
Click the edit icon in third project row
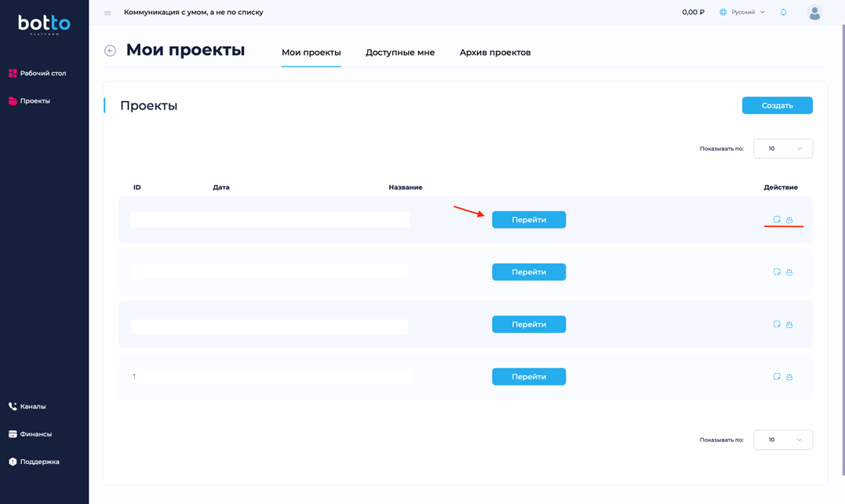(777, 325)
